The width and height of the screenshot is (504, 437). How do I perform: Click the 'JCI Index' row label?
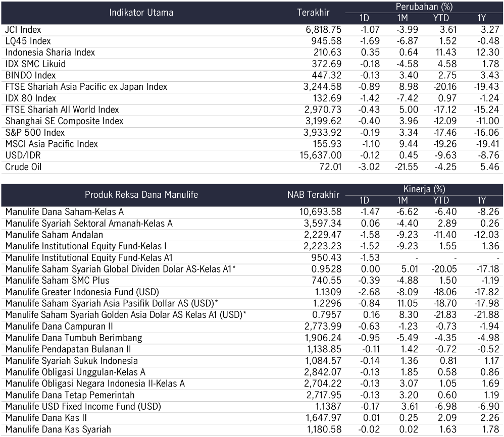(23, 30)
